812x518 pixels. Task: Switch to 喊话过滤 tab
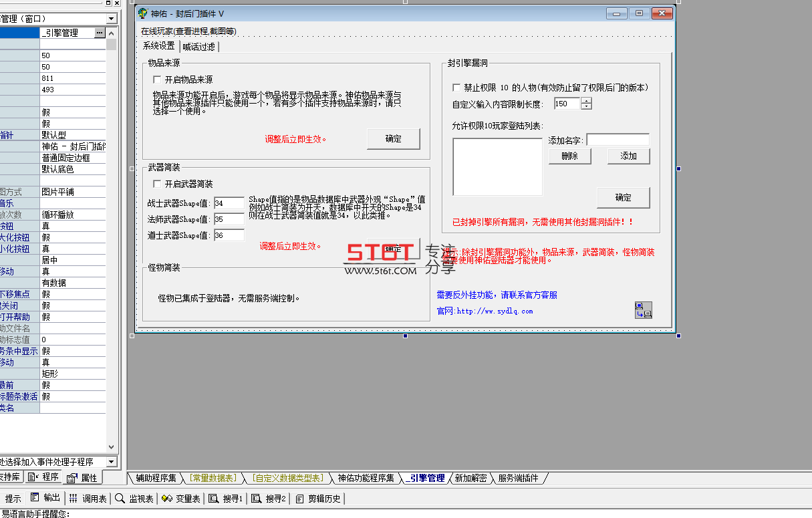point(198,46)
